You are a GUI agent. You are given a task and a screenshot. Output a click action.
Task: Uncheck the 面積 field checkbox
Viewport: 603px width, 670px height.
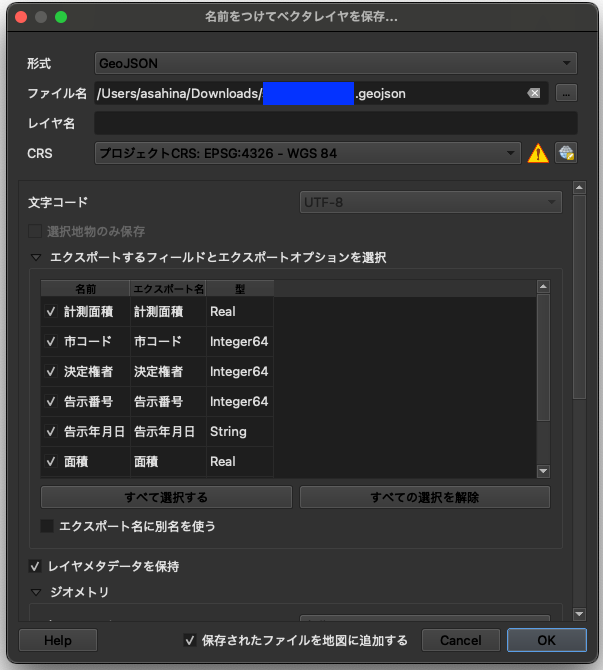point(51,461)
